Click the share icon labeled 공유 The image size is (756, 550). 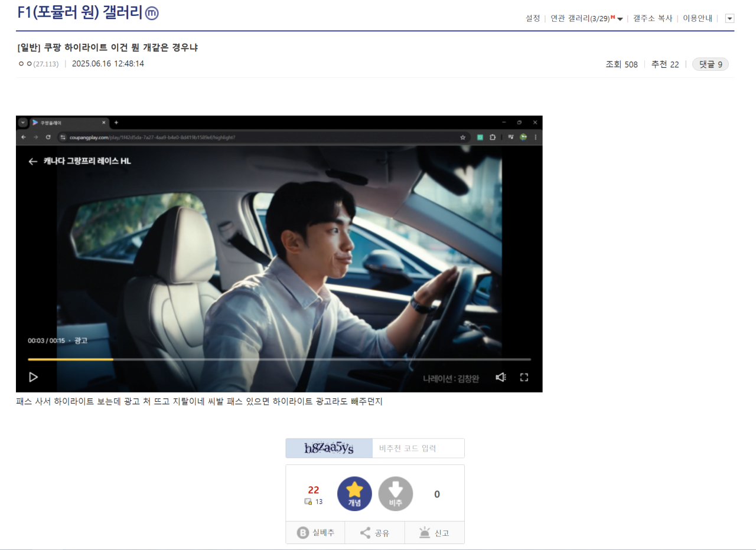(x=375, y=533)
